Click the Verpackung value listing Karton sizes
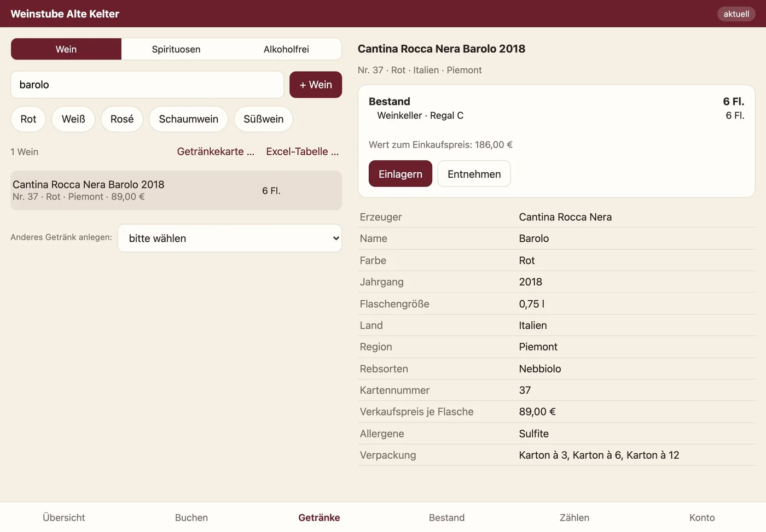 tap(599, 455)
